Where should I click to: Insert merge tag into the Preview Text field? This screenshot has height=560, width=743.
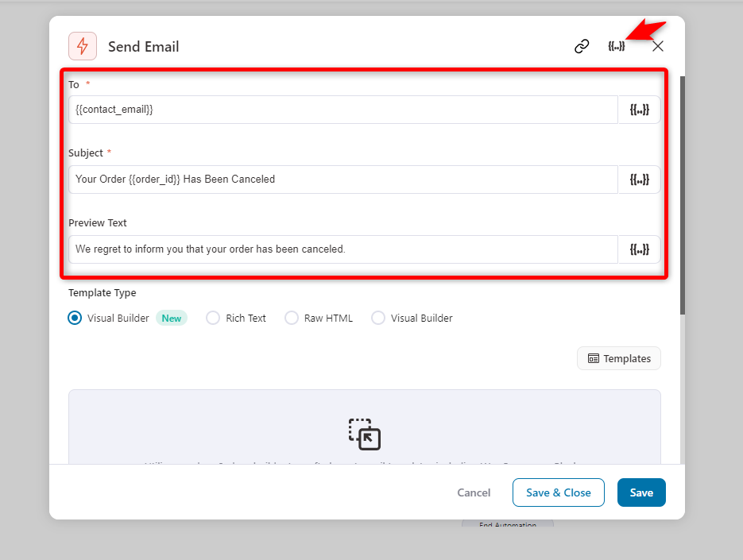[x=639, y=249]
